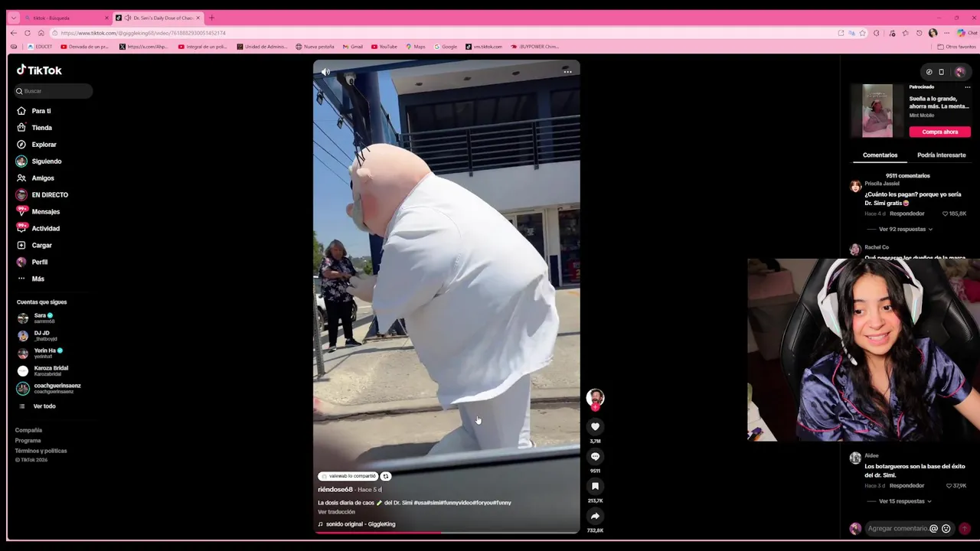Viewport: 980px width, 551px height.
Task: Click the TikTok logo in sidebar
Action: (x=39, y=70)
